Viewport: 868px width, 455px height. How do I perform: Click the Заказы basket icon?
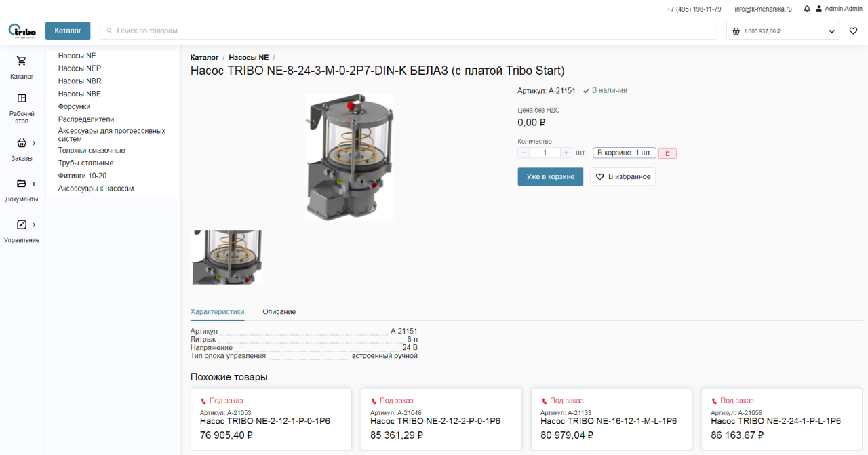[x=22, y=143]
